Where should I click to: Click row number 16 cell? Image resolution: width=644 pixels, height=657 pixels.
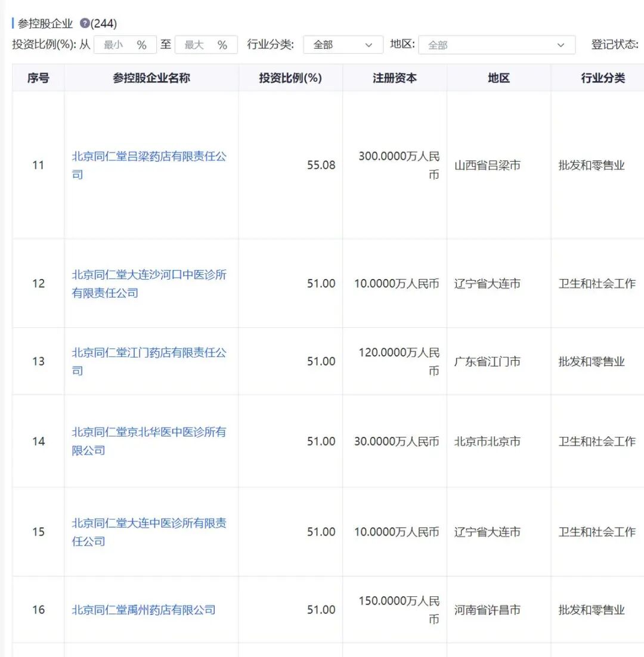(38, 610)
